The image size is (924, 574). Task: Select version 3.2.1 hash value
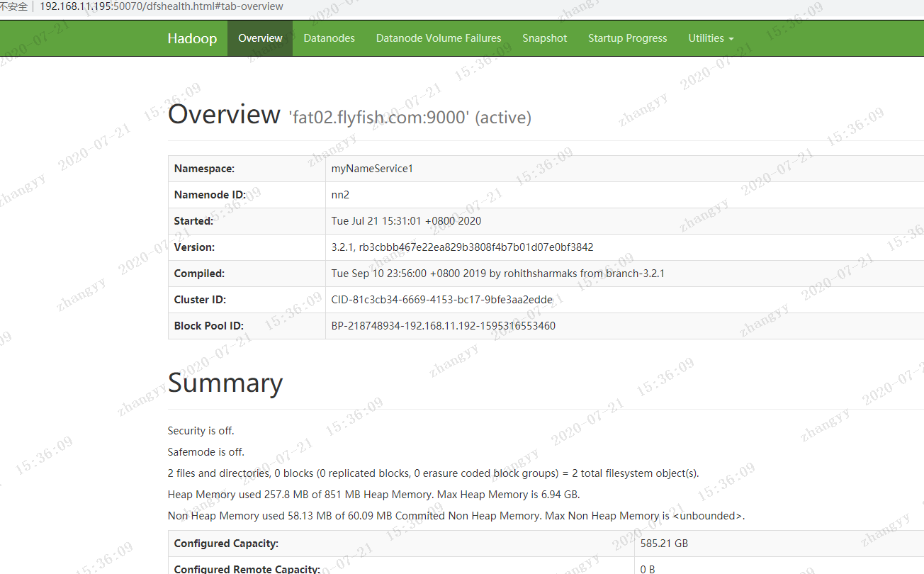(x=462, y=247)
